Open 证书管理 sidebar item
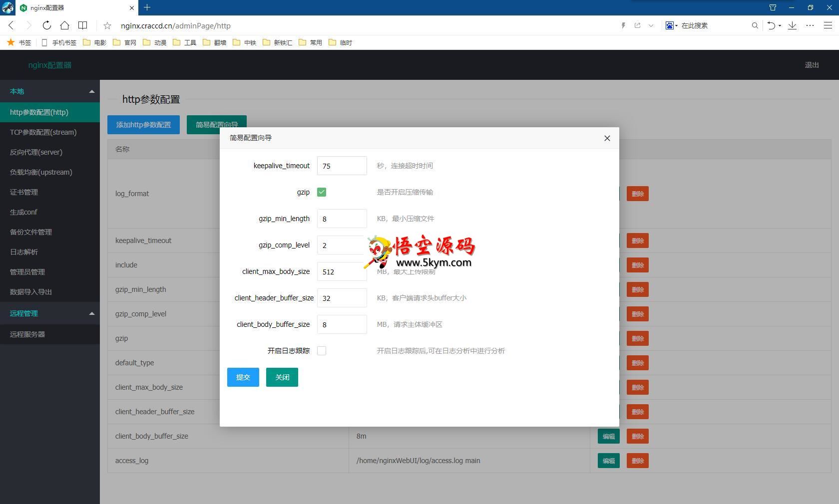Screen dimensions: 839x504 [50, 192]
